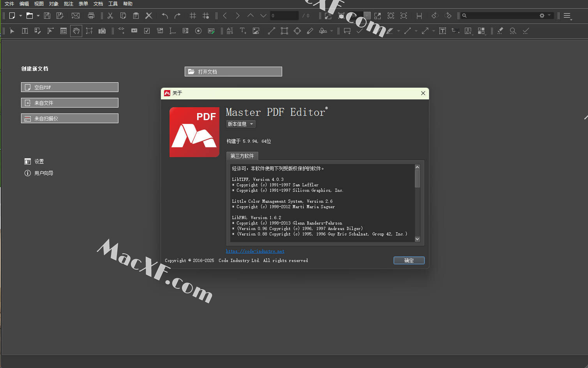Screen dimensions: 588x368
Task: Click the 来自文件 button
Action: [x=70, y=103]
